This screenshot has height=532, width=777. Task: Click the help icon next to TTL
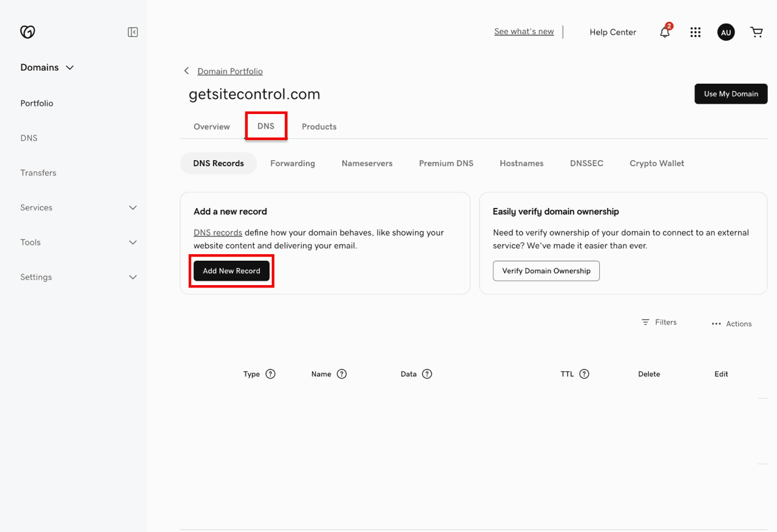(x=584, y=374)
